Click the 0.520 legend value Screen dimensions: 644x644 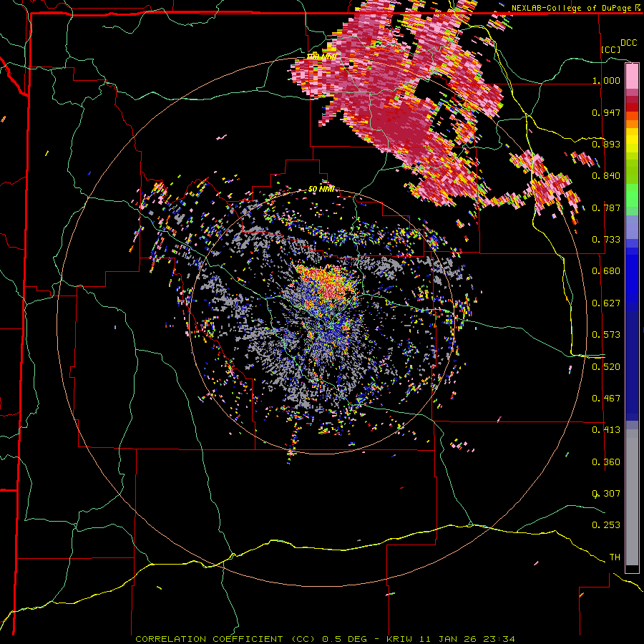coord(606,367)
